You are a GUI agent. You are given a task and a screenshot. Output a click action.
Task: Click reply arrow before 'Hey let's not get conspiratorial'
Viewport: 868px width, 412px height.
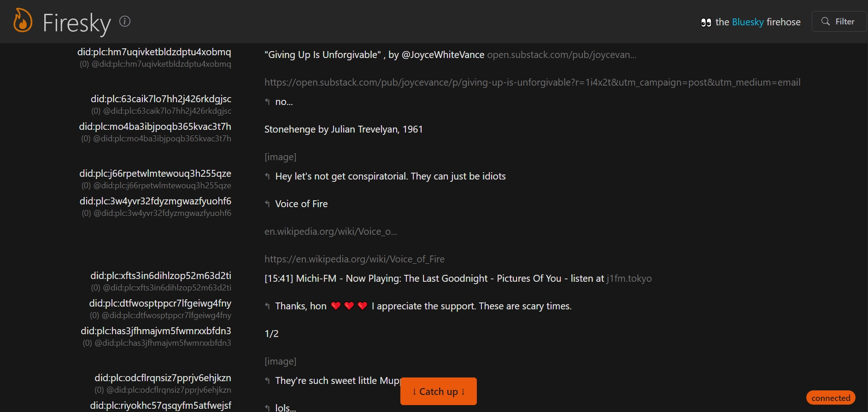[267, 176]
